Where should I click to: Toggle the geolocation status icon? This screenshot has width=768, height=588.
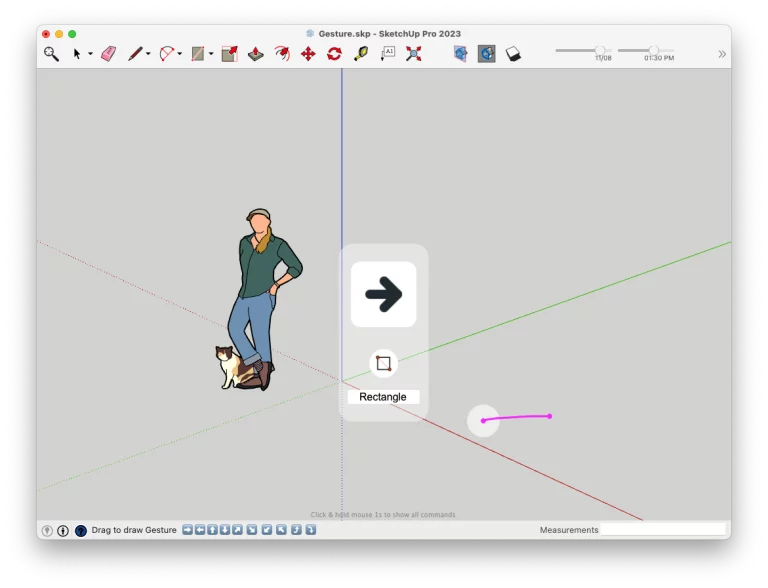pos(47,530)
